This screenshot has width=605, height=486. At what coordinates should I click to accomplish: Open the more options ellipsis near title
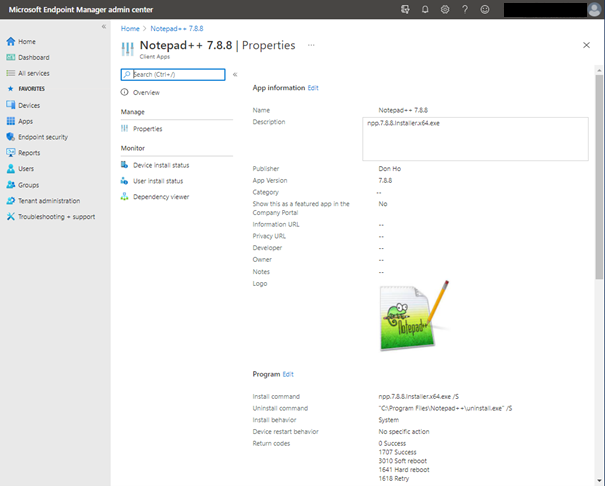click(x=311, y=45)
